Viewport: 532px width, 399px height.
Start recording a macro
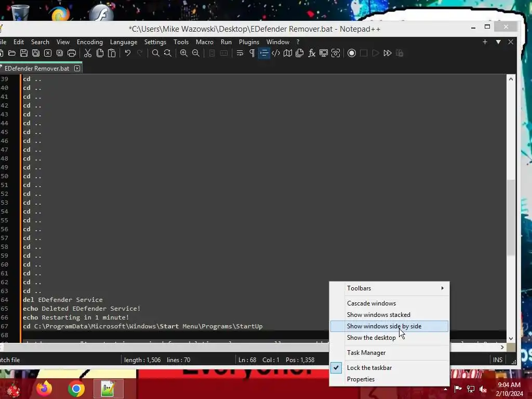tap(352, 54)
